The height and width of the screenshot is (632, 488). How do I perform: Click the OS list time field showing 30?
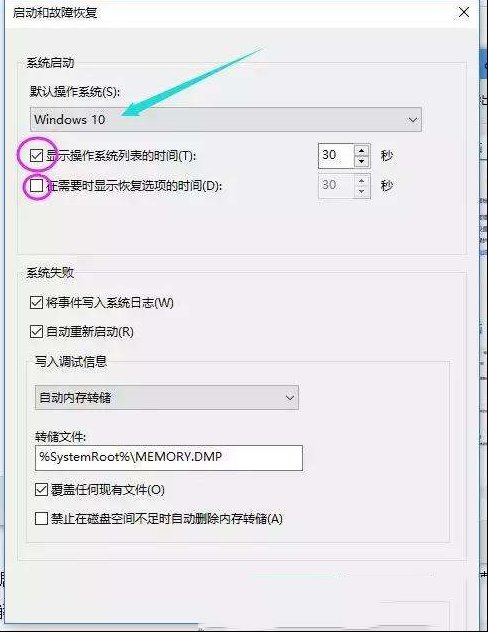point(336,155)
